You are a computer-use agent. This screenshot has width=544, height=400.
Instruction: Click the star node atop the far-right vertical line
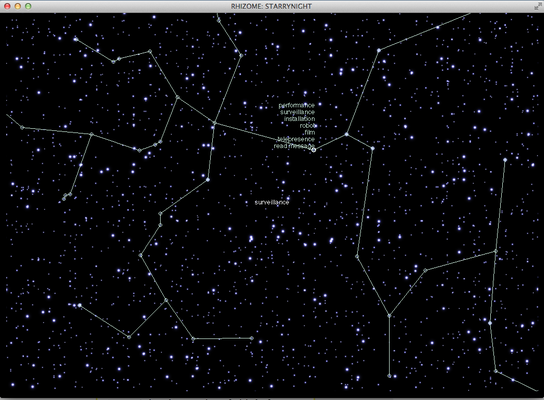point(505,160)
